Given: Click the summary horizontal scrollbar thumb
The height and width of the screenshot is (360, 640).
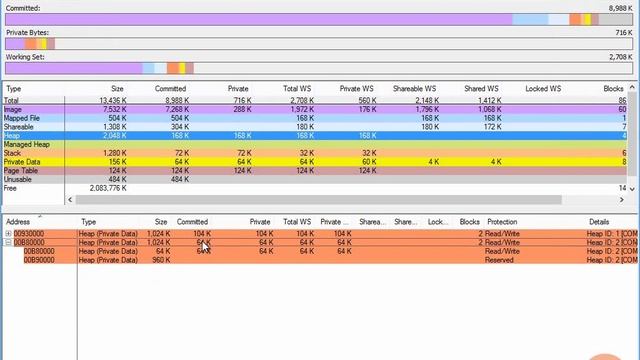Looking at the screenshot, I should coord(318,200).
